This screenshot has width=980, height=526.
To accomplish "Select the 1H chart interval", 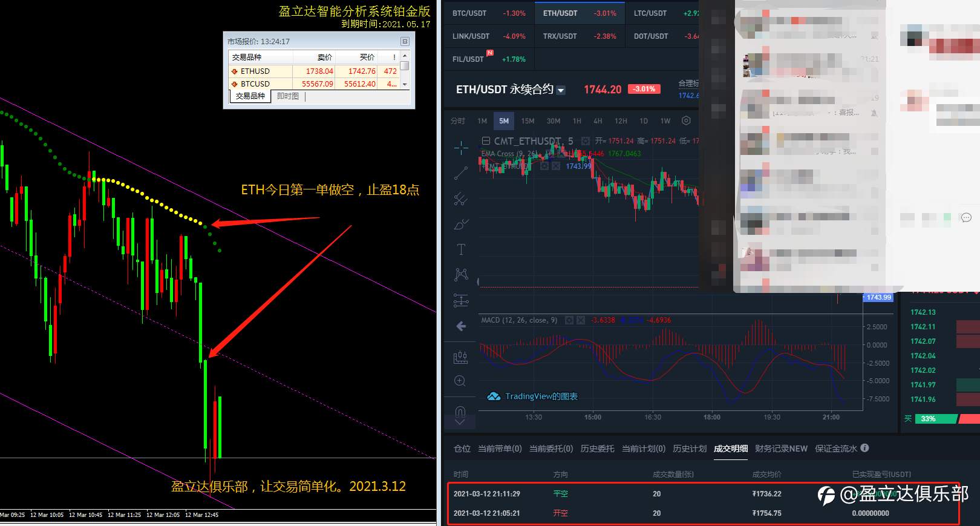I will (x=577, y=121).
